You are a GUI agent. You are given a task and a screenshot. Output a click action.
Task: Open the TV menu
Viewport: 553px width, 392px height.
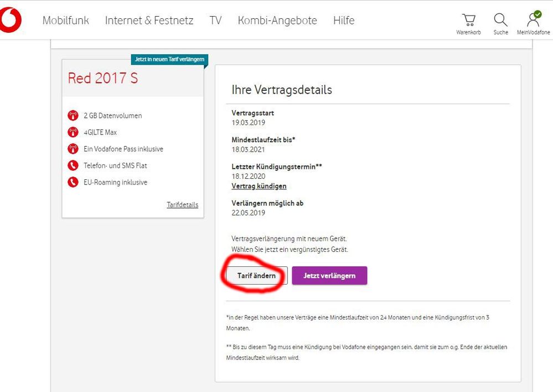(215, 20)
